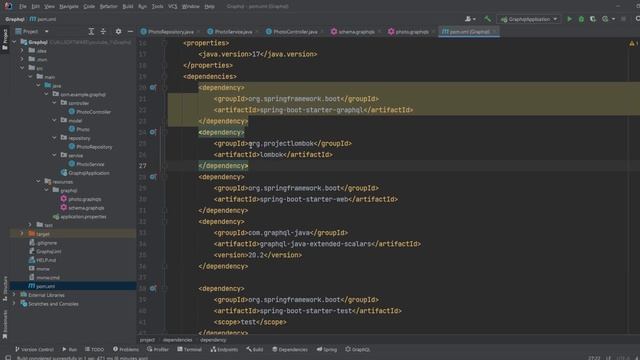The image size is (640, 360).
Task: Open the Build menu
Action: click(128, 7)
